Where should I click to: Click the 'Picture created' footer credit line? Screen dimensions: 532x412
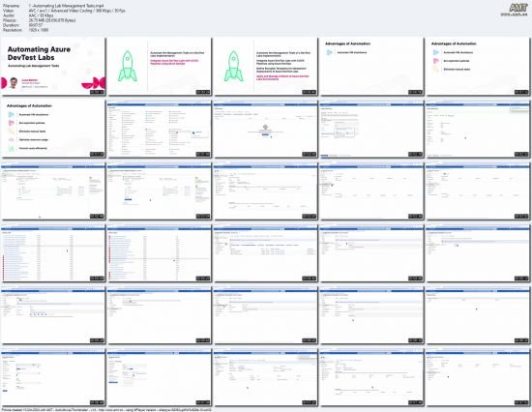click(x=106, y=410)
